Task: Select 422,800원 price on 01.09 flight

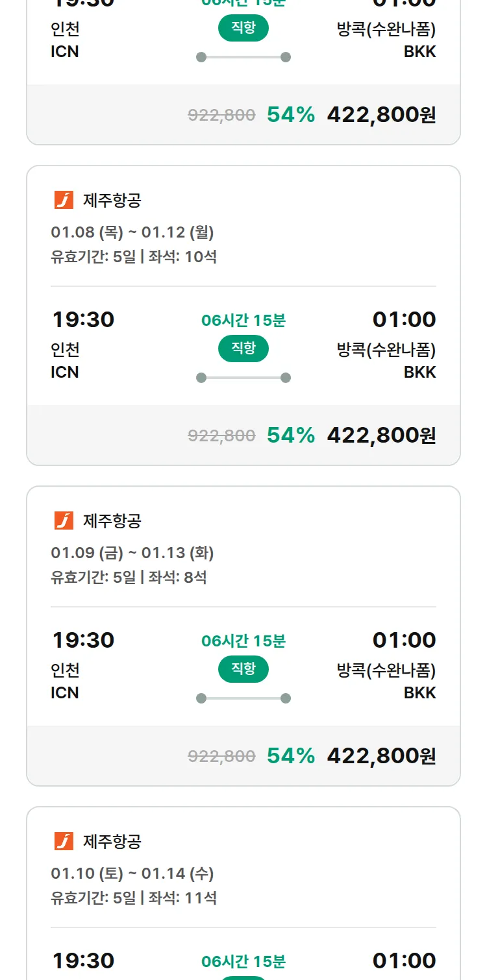Action: click(381, 755)
